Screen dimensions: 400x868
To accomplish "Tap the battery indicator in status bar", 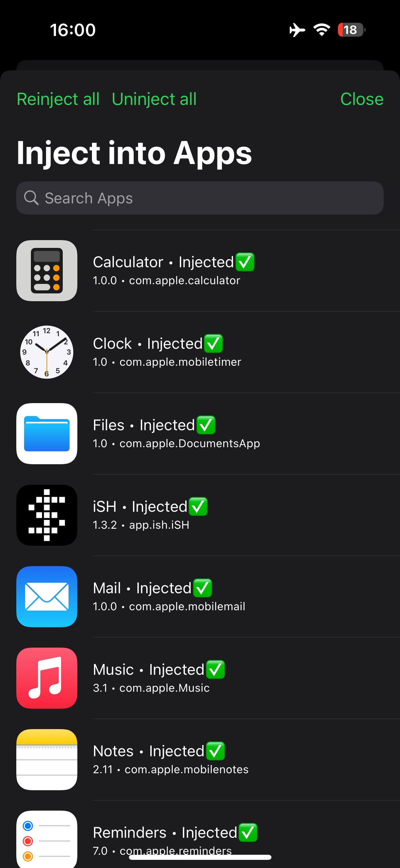I will 351,30.
